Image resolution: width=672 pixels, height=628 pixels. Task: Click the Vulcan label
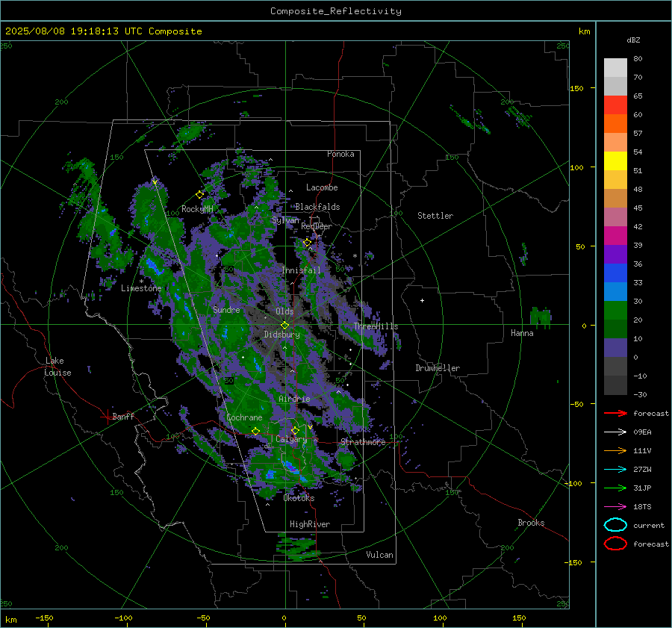coord(379,555)
